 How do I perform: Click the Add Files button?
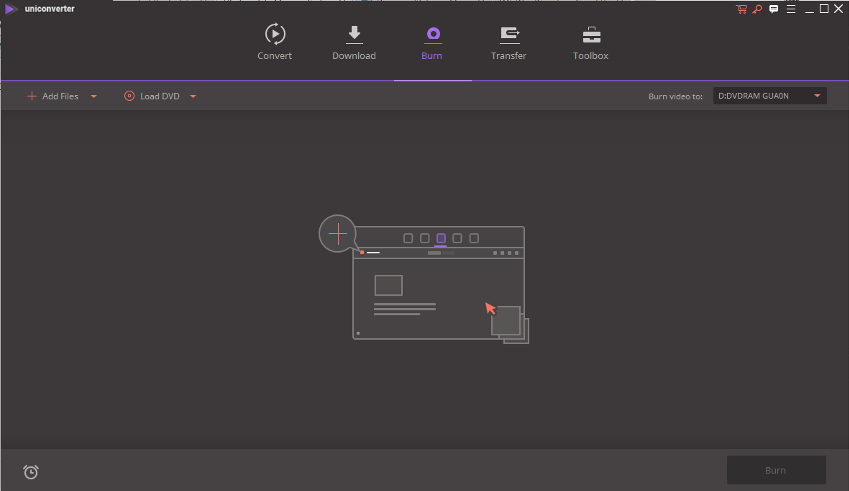pyautogui.click(x=53, y=96)
